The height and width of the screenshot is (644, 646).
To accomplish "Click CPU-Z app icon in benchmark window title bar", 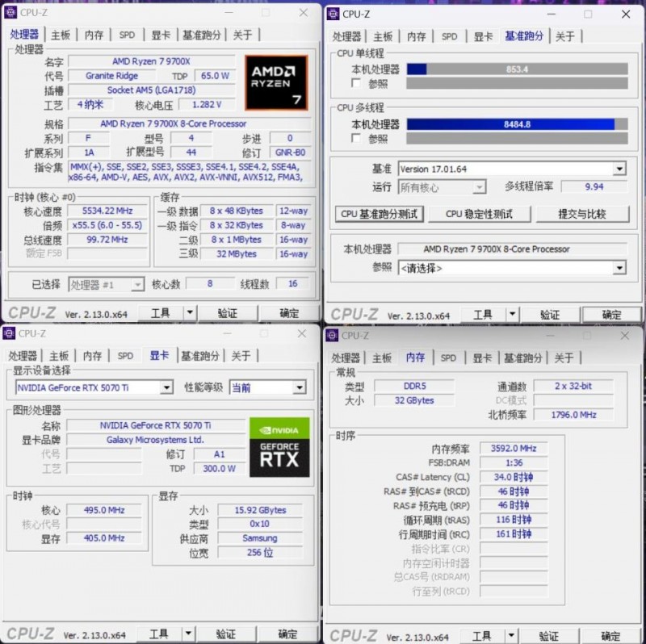I will (333, 14).
